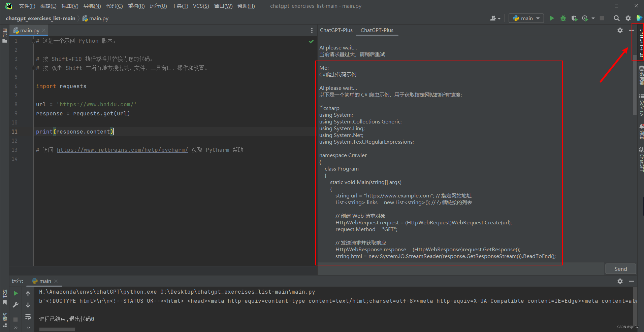
Task: Open the main run configuration dropdown
Action: [x=526, y=18]
